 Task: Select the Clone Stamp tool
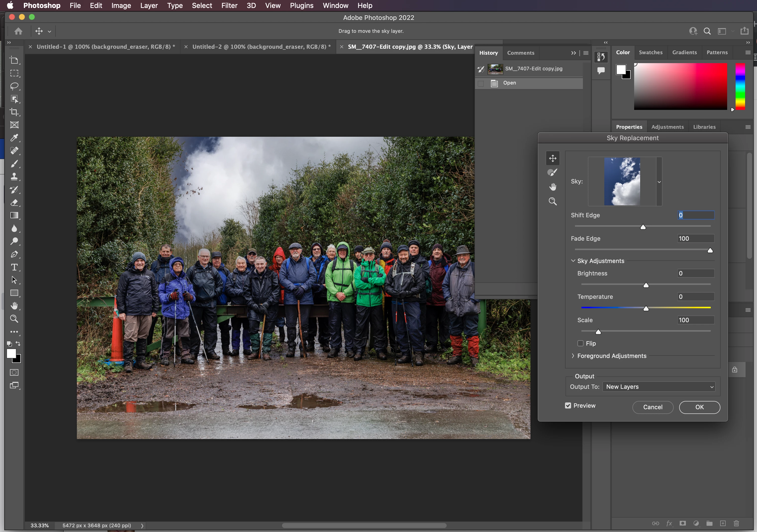click(14, 177)
